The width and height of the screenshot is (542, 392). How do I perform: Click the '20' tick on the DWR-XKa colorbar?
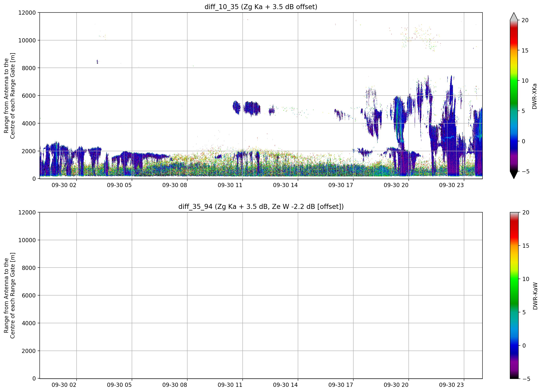pyautogui.click(x=525, y=20)
